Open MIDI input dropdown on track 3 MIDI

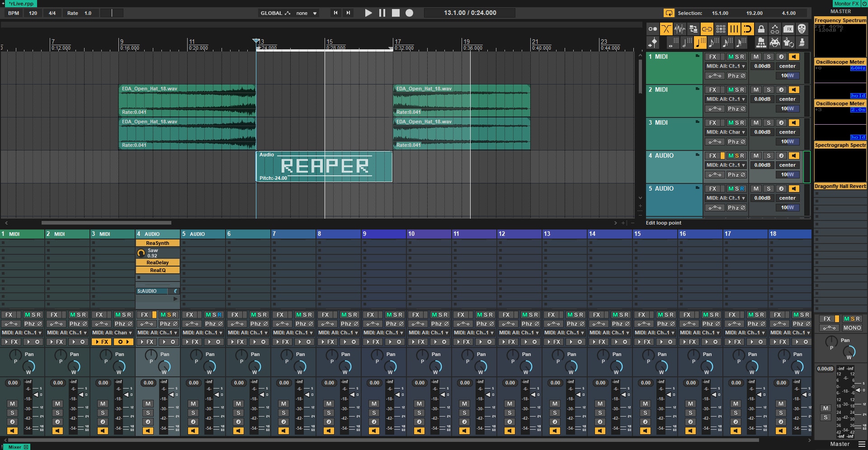point(726,132)
